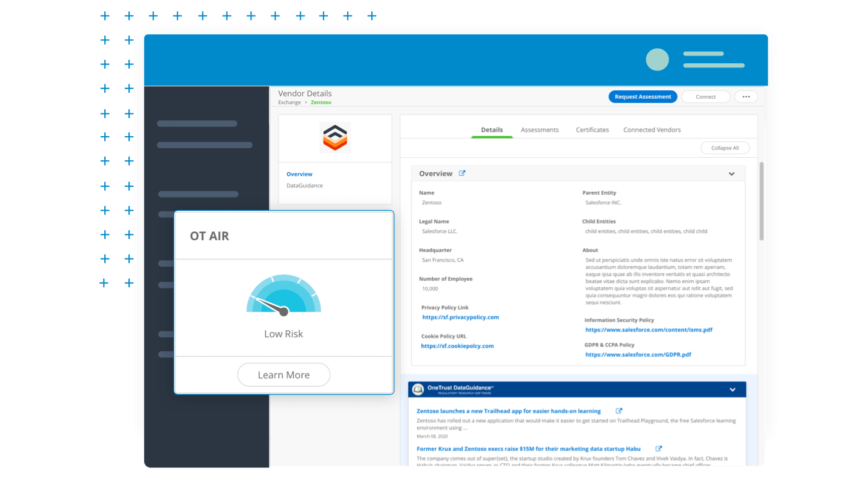Open Former Krux and Zentoso execs article
This screenshot has width=868, height=497.
[x=529, y=449]
